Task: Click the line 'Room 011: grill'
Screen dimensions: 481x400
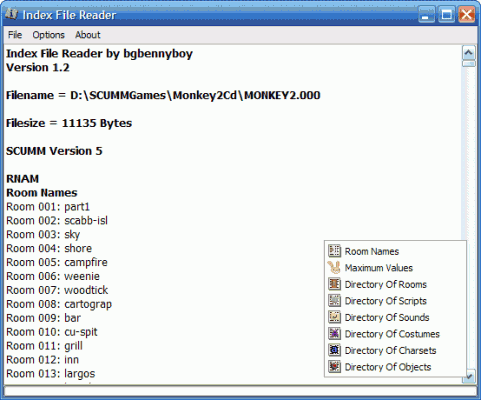Action: (x=44, y=346)
